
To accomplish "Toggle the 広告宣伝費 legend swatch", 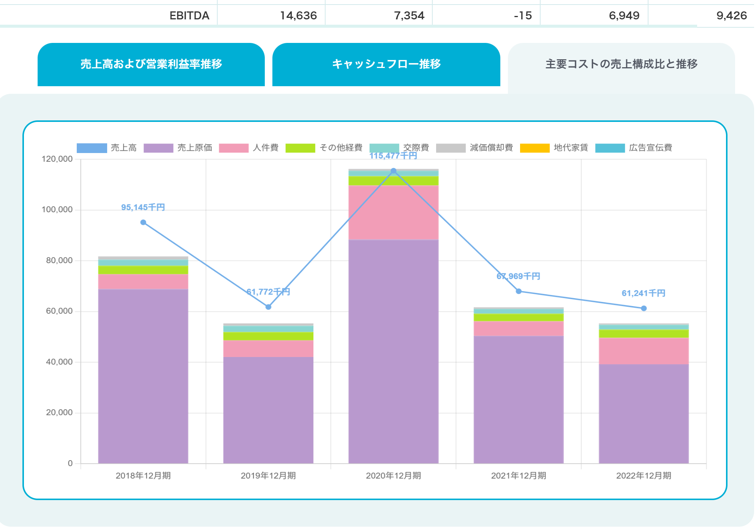I will tap(610, 146).
